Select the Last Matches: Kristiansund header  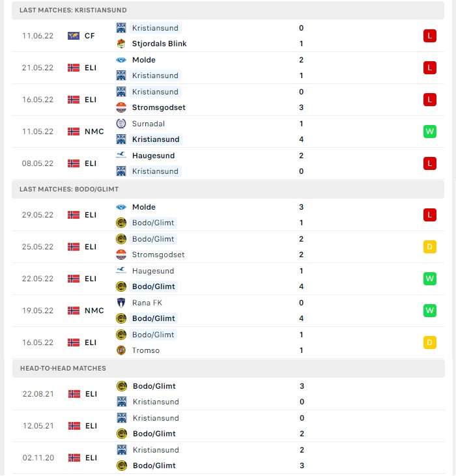pos(228,10)
